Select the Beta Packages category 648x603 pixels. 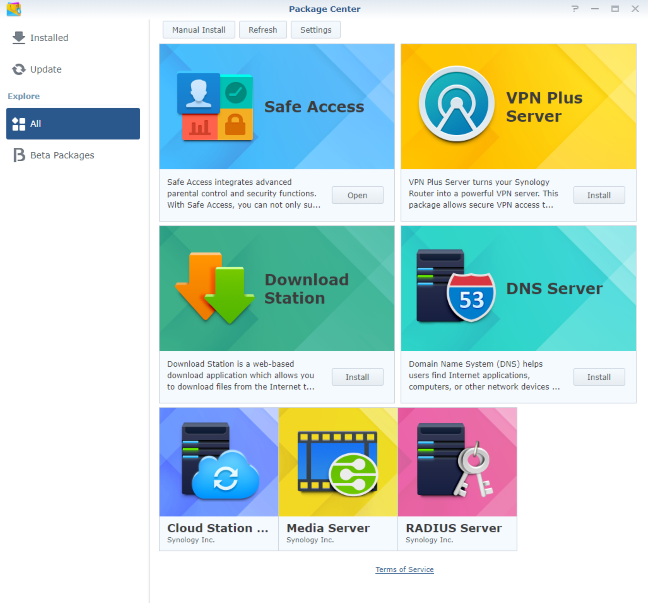coord(73,155)
